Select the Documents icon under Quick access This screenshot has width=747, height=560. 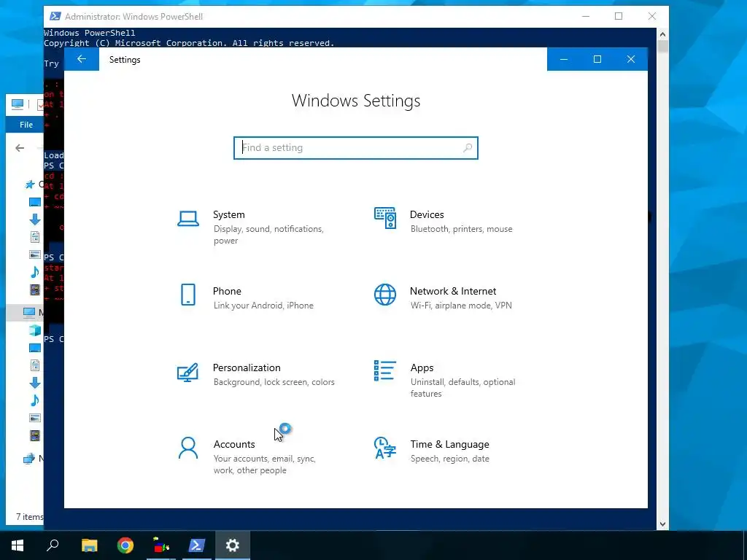point(35,237)
